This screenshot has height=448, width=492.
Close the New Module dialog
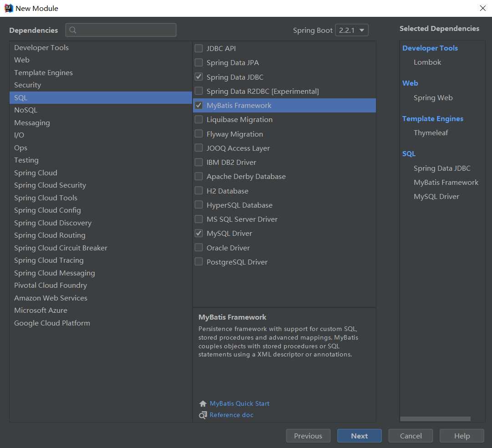pyautogui.click(x=483, y=8)
